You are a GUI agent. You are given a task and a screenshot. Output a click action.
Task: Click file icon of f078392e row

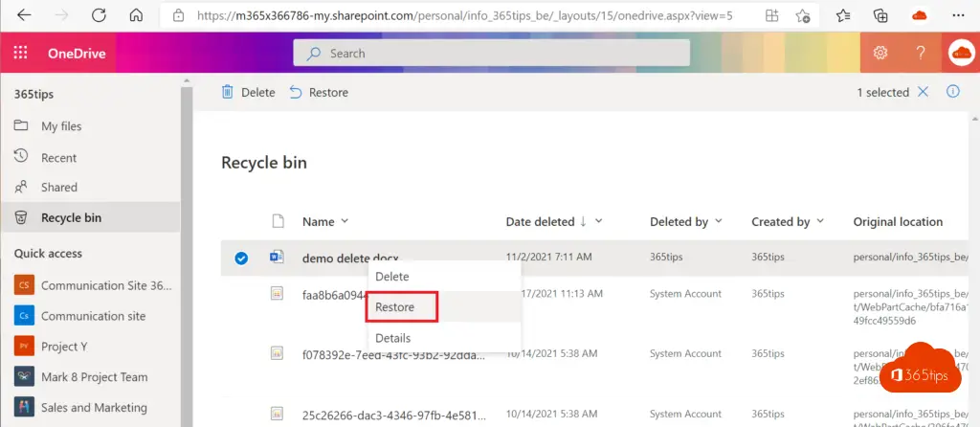[277, 353]
